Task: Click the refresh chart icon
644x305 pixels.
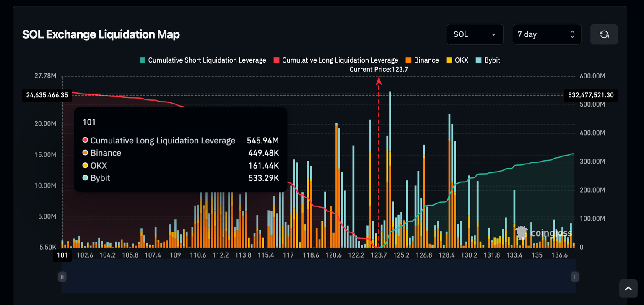Action: 604,34
